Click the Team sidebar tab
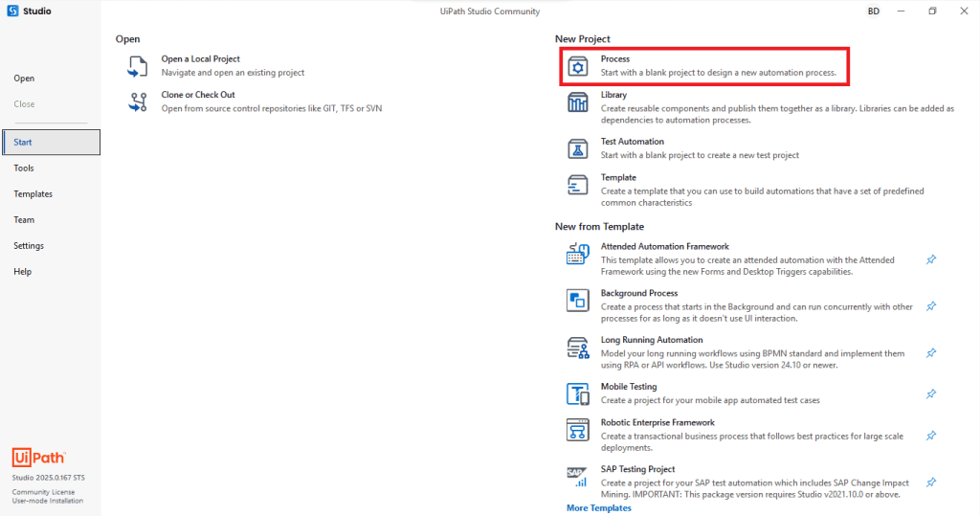The width and height of the screenshot is (980, 516). (x=24, y=220)
